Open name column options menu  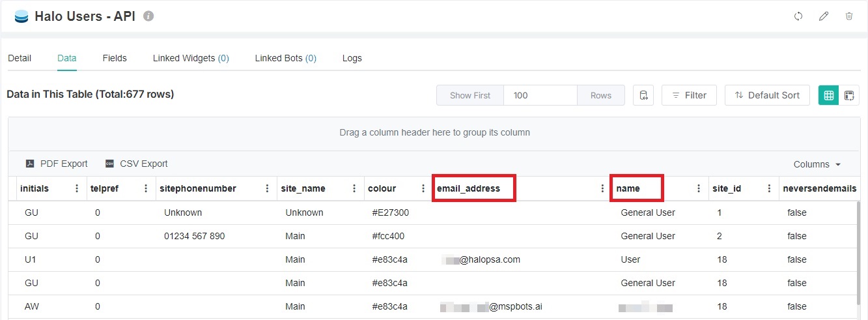[x=699, y=188]
